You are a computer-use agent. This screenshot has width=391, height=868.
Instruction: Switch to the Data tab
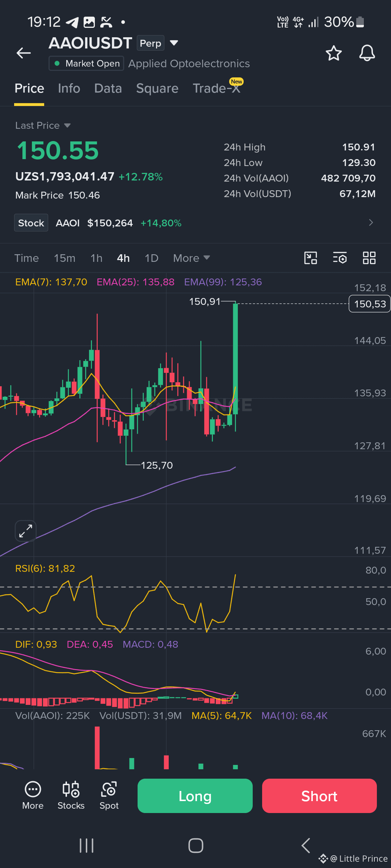coord(108,88)
